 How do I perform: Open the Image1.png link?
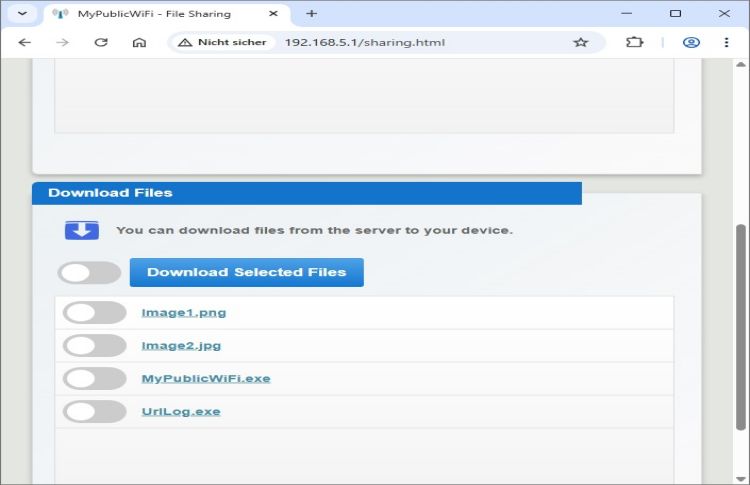pos(184,313)
